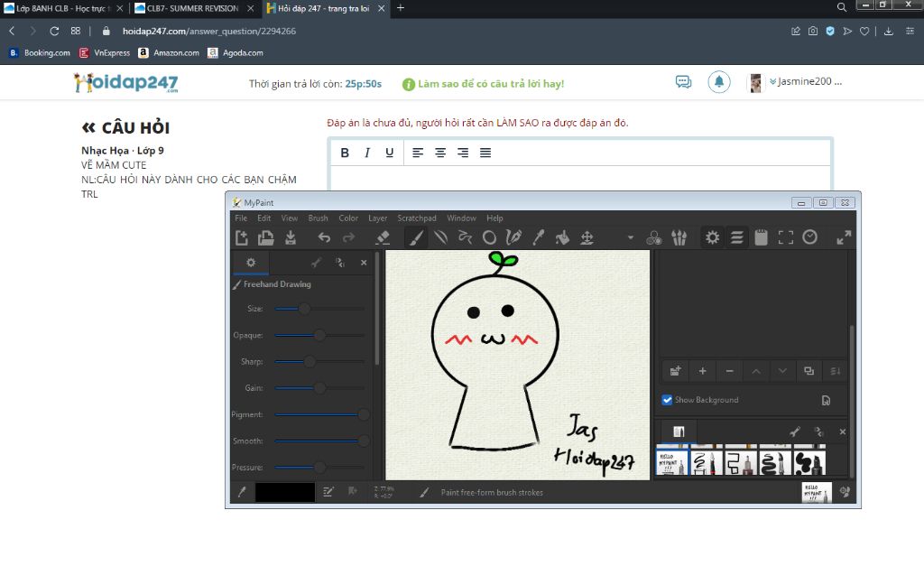This screenshot has height=566, width=924.
Task: Choose the Lines and Curves tool
Action: tap(440, 237)
